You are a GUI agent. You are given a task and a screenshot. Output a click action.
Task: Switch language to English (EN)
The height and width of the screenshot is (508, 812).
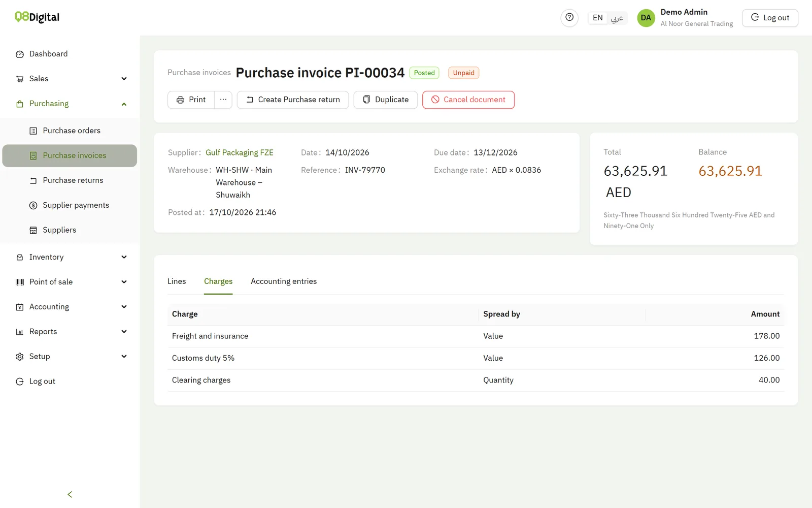click(x=598, y=18)
